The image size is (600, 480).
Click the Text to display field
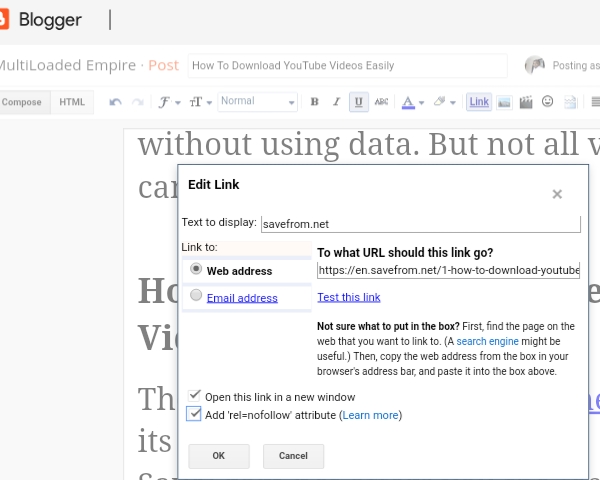point(421,224)
